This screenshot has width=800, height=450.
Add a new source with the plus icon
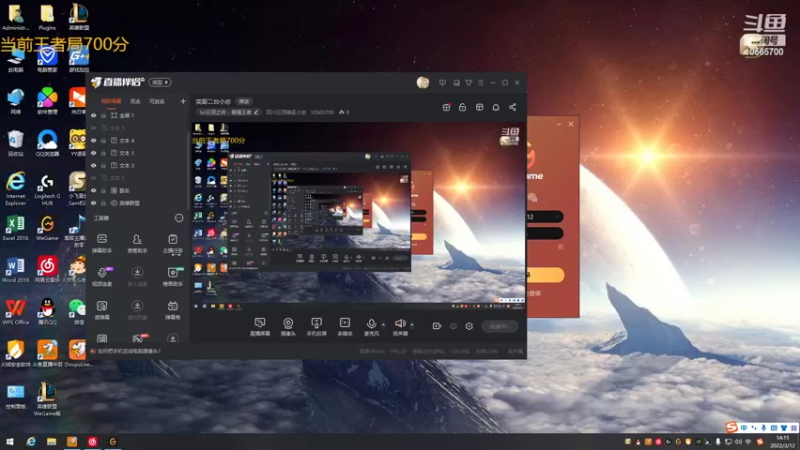tap(183, 101)
